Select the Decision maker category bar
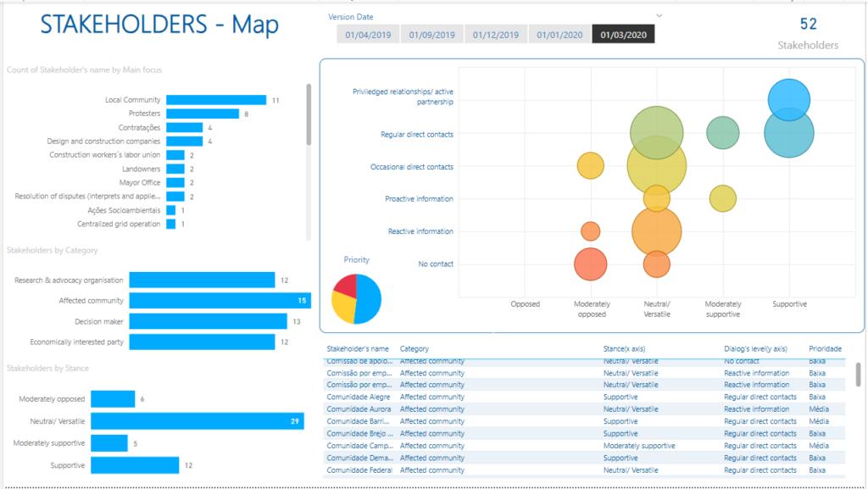This screenshot has height=489, width=868. [209, 321]
